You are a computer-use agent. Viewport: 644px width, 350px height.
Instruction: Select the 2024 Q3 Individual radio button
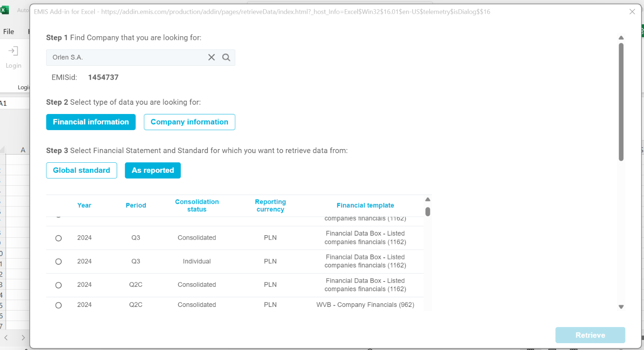point(58,261)
